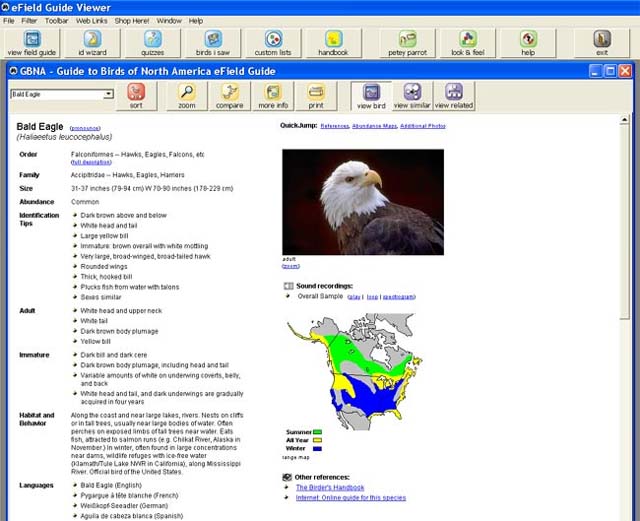Open the Shop Here! menu

(x=131, y=20)
